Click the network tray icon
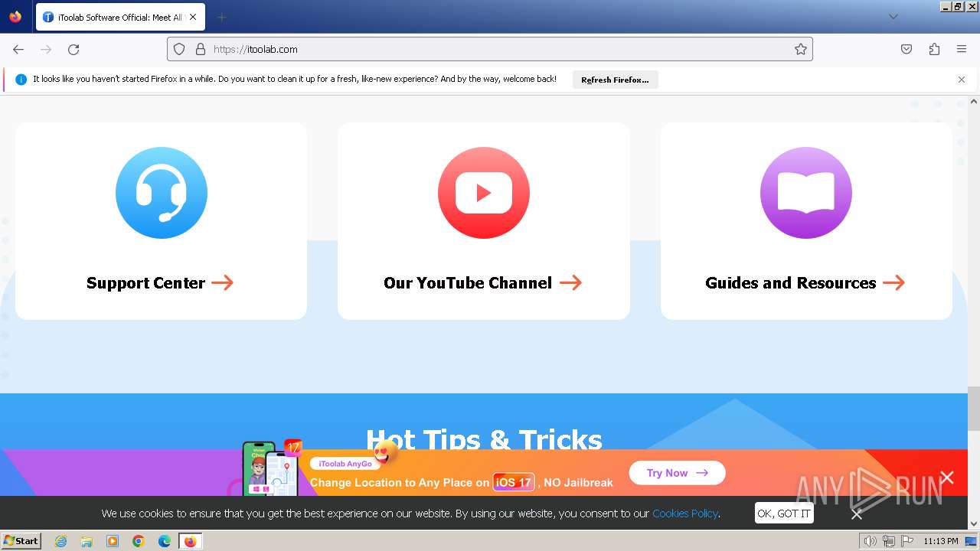The height and width of the screenshot is (551, 980). [x=888, y=541]
